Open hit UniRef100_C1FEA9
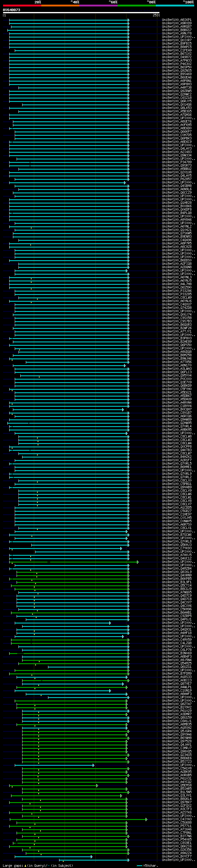The height and width of the screenshot is (868, 197). click(x=177, y=50)
